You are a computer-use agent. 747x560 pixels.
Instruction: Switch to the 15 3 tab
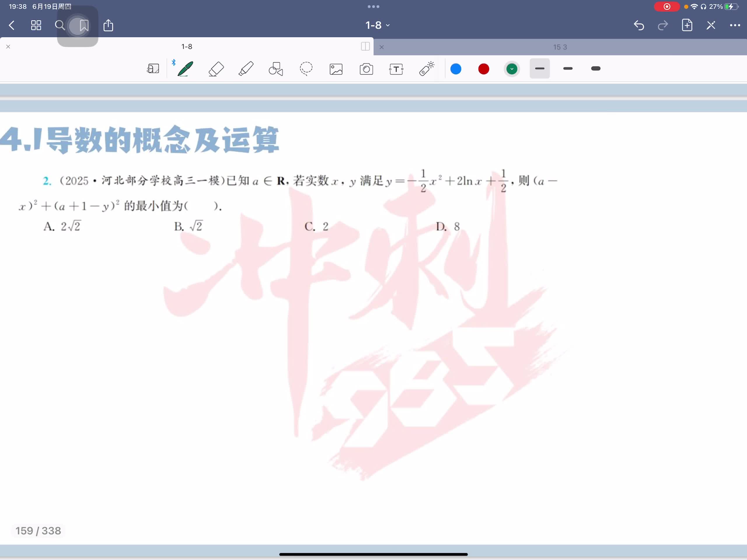tap(560, 47)
